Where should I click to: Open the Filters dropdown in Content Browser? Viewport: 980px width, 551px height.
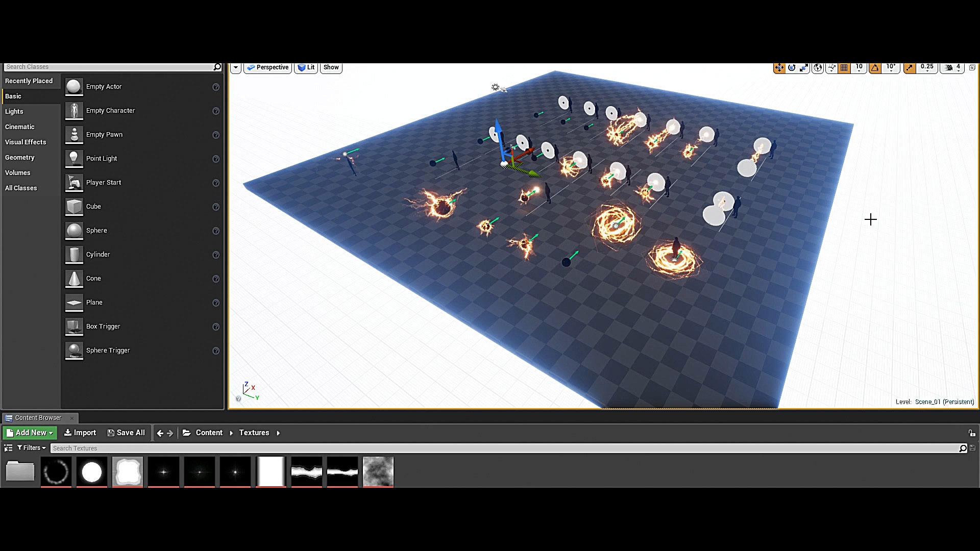(31, 448)
